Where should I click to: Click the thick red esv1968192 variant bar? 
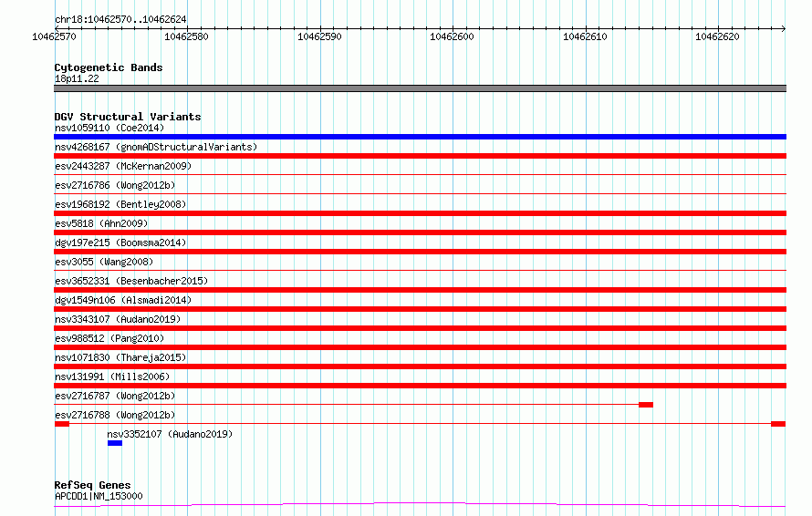tap(420, 213)
